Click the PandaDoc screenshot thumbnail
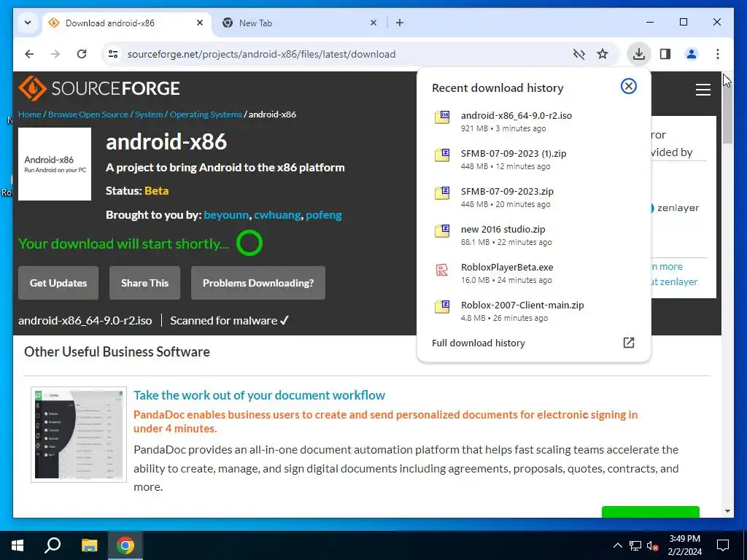 point(79,435)
